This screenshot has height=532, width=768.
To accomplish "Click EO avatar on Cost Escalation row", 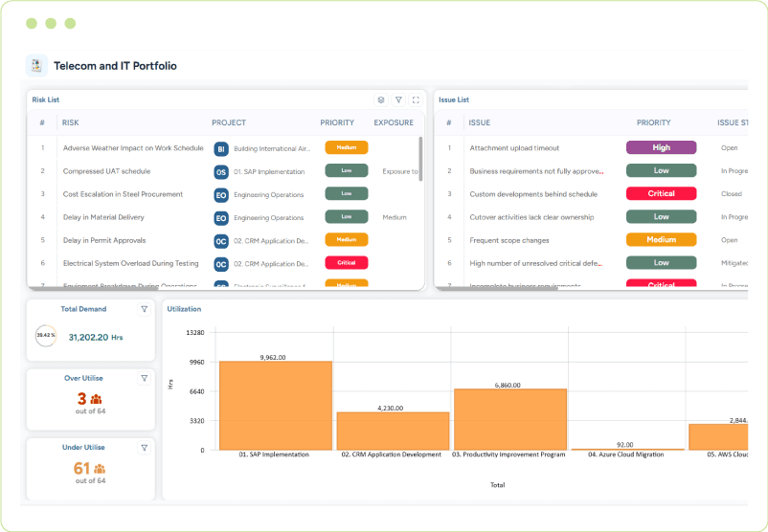I will point(221,195).
